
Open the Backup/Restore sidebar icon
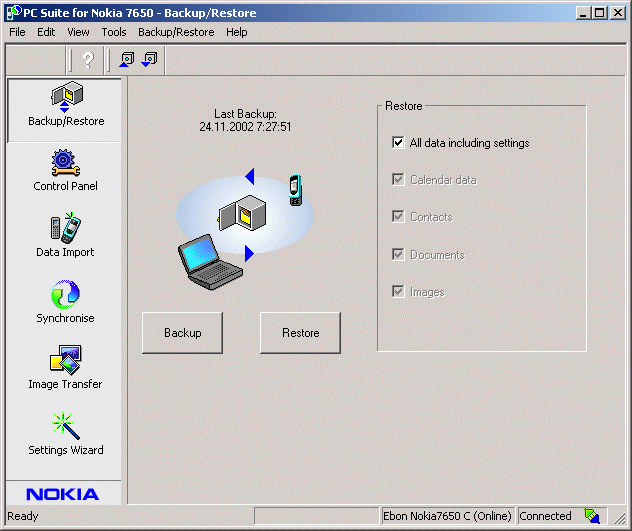(x=66, y=104)
